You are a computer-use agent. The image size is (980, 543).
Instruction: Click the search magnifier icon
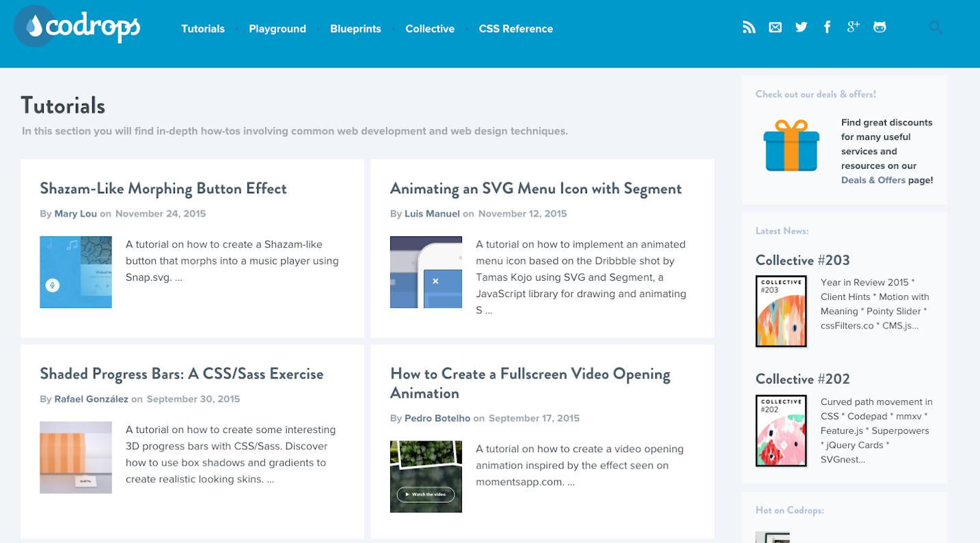pos(936,27)
